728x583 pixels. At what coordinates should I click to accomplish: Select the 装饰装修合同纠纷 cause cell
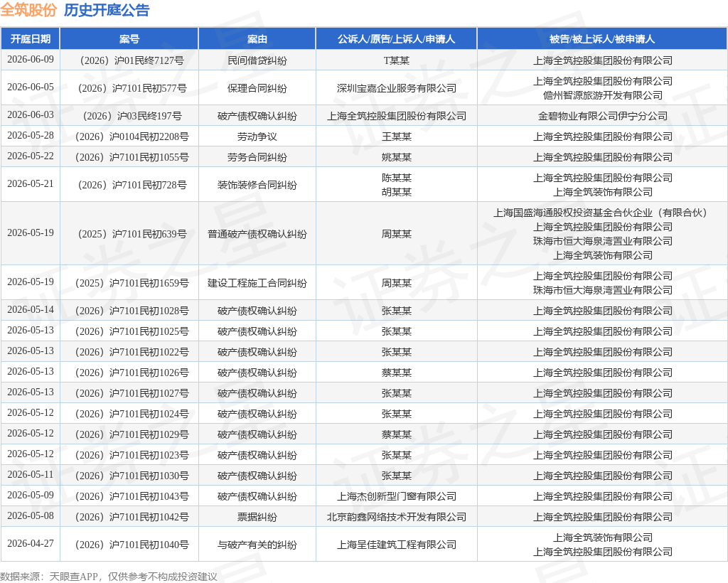[257, 185]
